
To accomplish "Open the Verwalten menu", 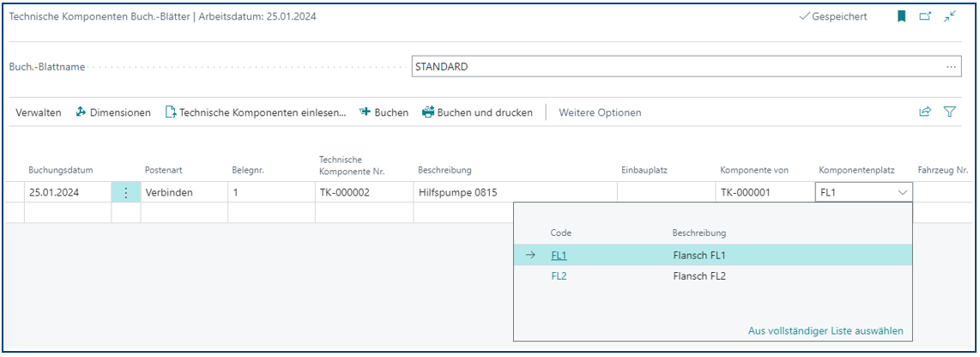I will (39, 112).
